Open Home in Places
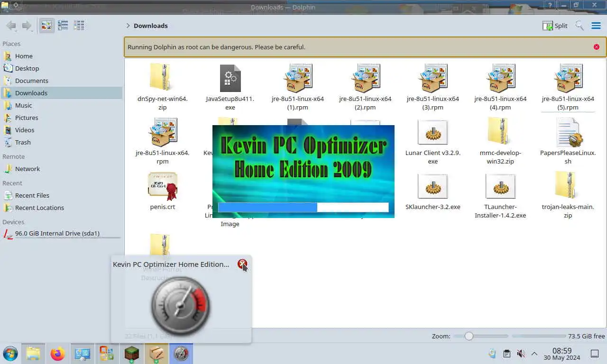This screenshot has height=364, width=607. [x=62, y=56]
